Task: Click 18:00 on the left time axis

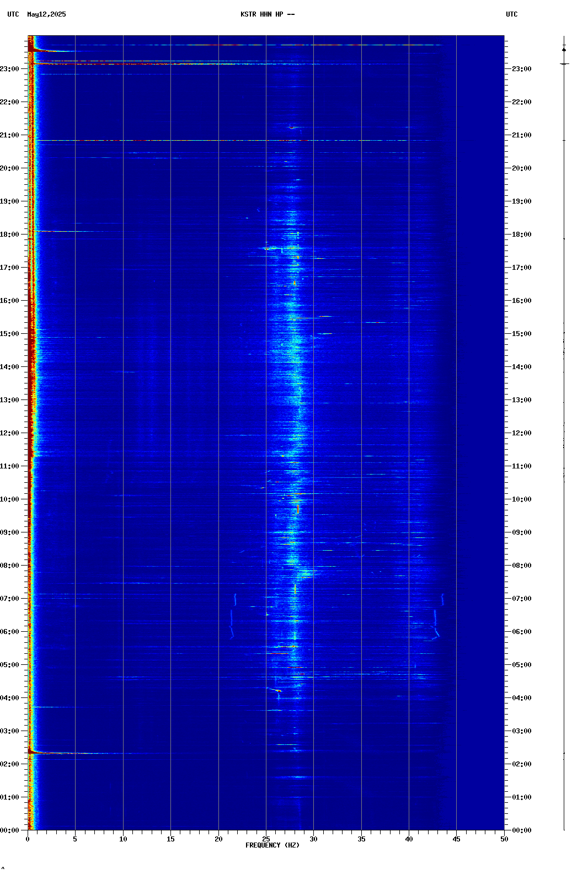Action: pos(10,235)
